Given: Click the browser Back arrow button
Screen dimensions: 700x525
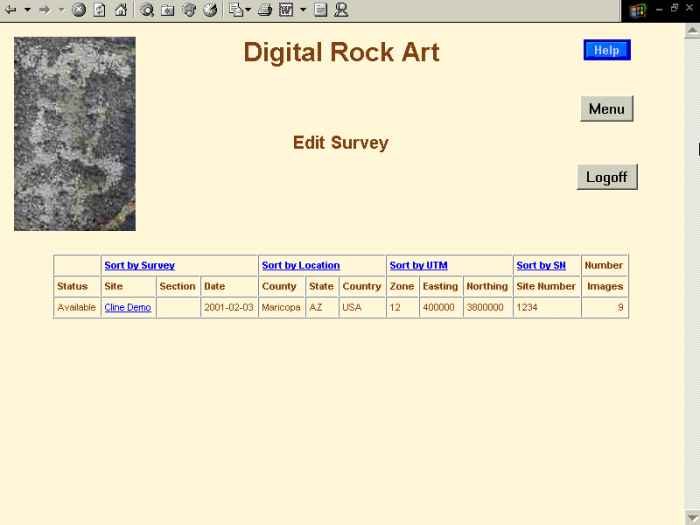Looking at the screenshot, I should tap(11, 10).
